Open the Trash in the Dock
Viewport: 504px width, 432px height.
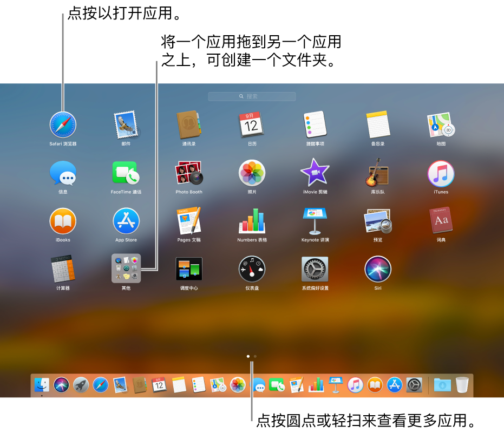(462, 385)
